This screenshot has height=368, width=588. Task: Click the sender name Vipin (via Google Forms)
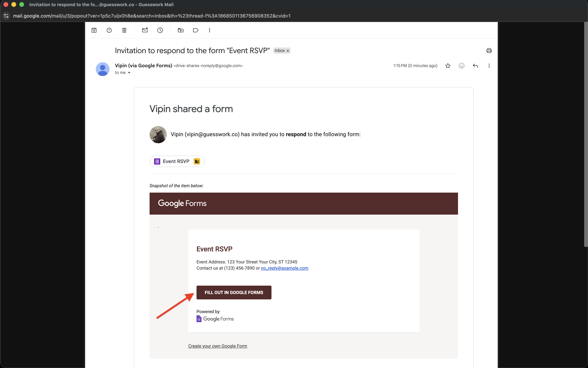(144, 66)
